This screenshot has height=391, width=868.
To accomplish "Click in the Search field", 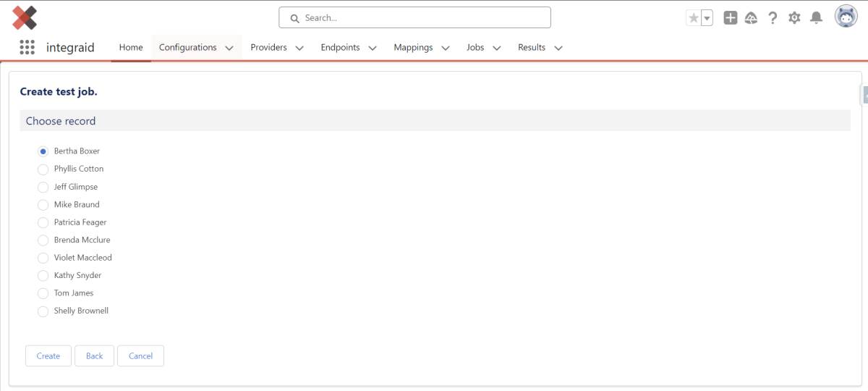I will pyautogui.click(x=414, y=17).
